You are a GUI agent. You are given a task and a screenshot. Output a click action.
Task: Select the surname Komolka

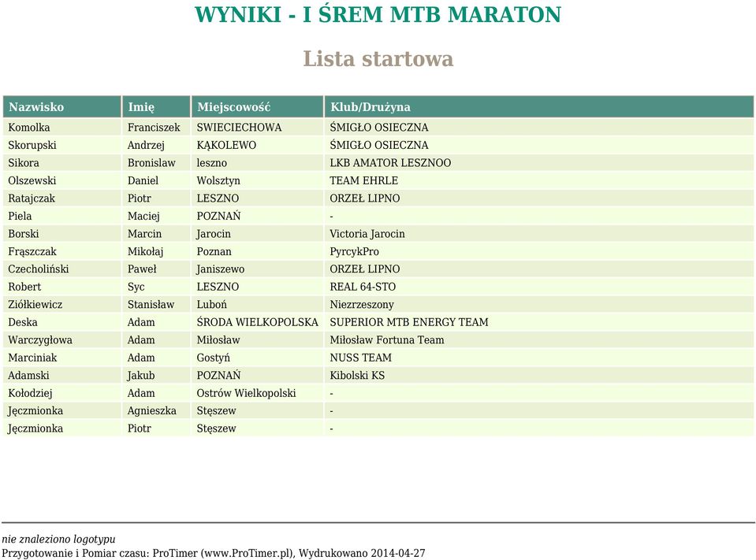point(29,128)
